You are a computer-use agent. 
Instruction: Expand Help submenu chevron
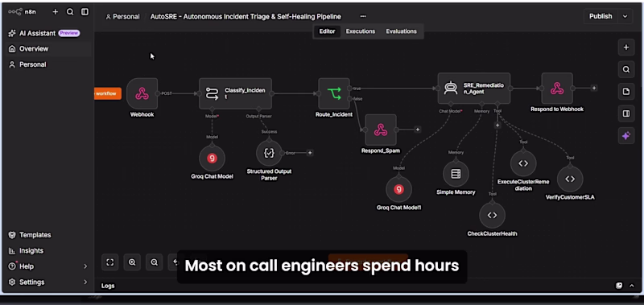coord(85,266)
